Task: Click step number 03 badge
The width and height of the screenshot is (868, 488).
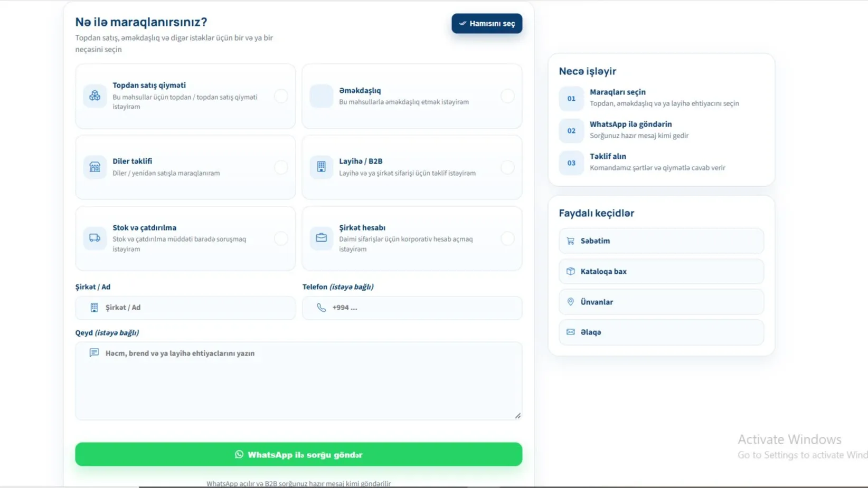Action: (x=571, y=163)
